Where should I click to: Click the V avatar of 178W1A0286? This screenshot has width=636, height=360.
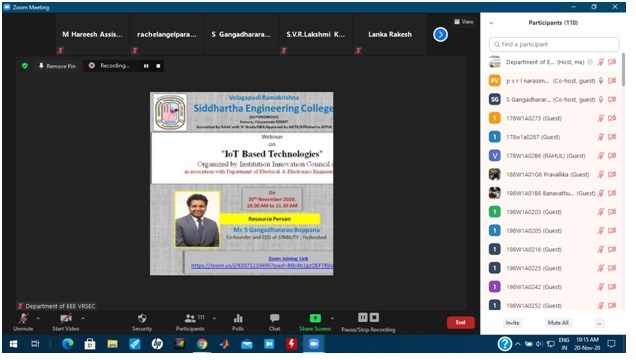pyautogui.click(x=494, y=156)
